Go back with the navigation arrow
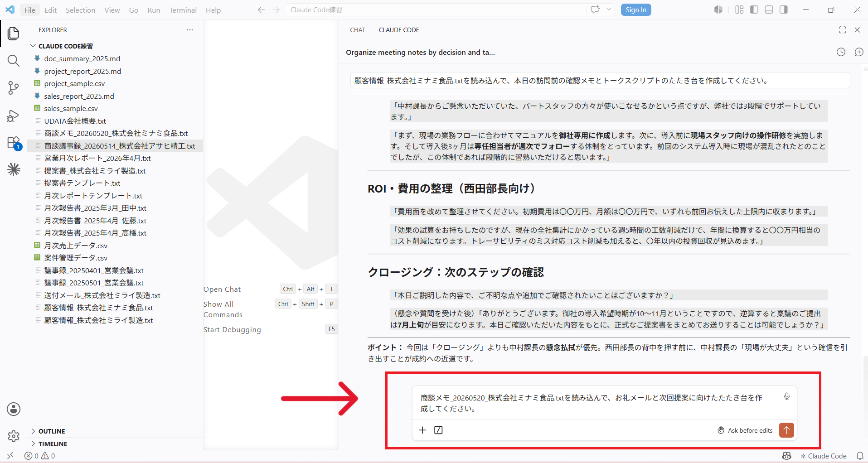868x463 pixels. 261,10
